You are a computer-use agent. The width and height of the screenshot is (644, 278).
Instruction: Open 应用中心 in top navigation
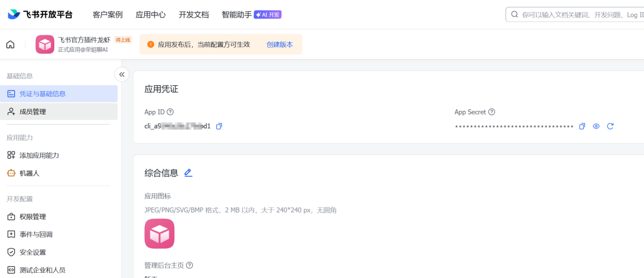point(151,15)
